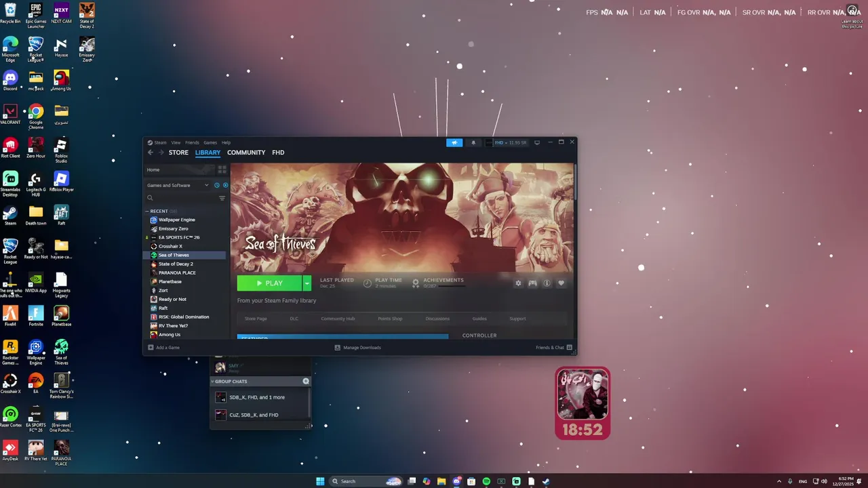
Task: Toggle ready-to-play filter icon
Action: (225, 185)
